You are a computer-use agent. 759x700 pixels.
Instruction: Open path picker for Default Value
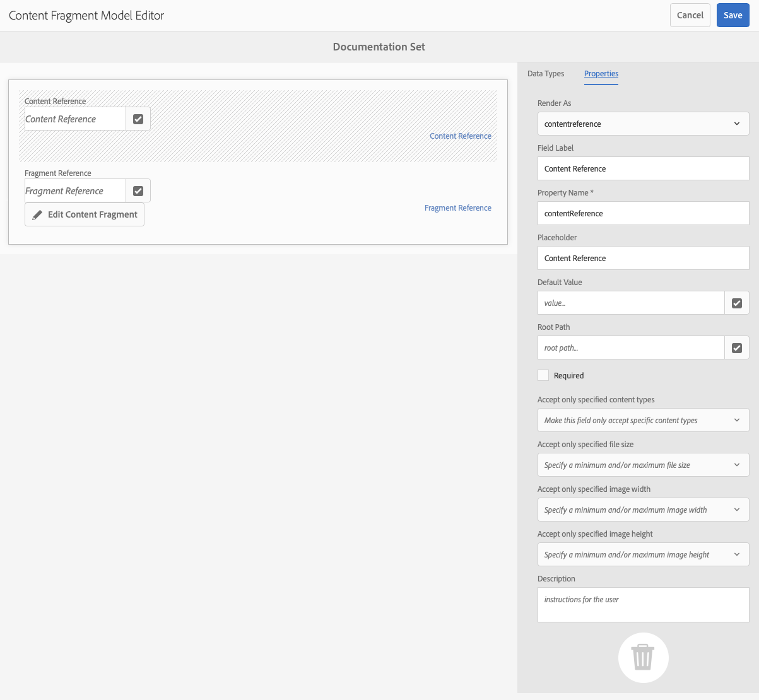[x=737, y=303]
